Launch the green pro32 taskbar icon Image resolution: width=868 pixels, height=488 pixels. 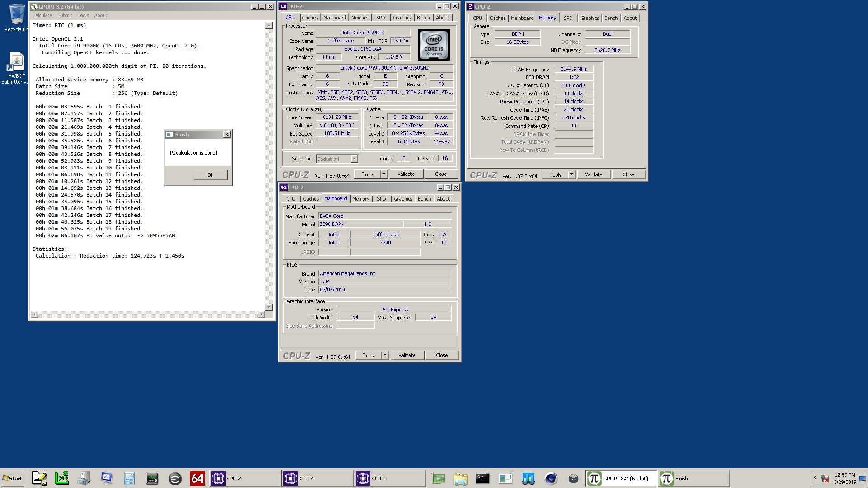pyautogui.click(x=61, y=479)
